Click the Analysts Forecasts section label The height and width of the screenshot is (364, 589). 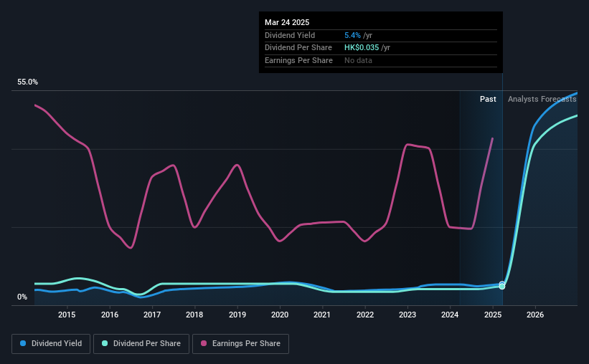[x=542, y=99]
